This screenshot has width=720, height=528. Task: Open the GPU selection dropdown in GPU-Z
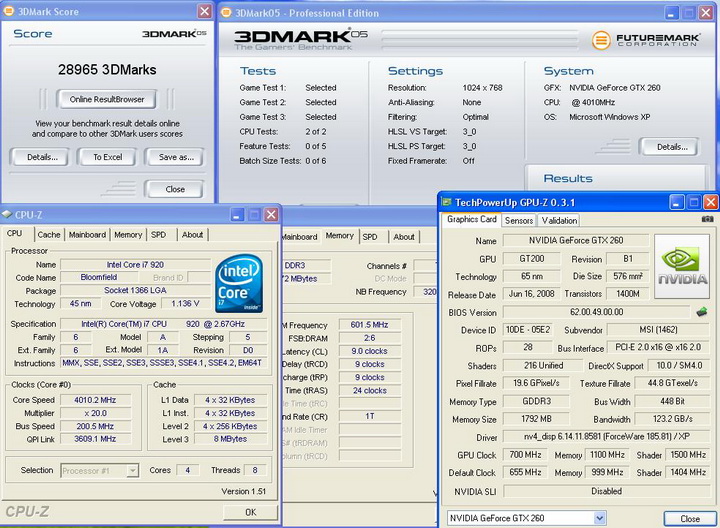[599, 518]
